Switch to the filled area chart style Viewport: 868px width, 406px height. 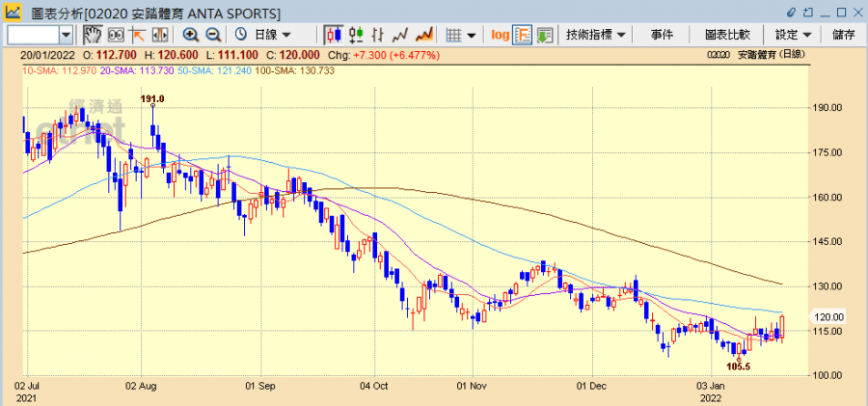421,35
